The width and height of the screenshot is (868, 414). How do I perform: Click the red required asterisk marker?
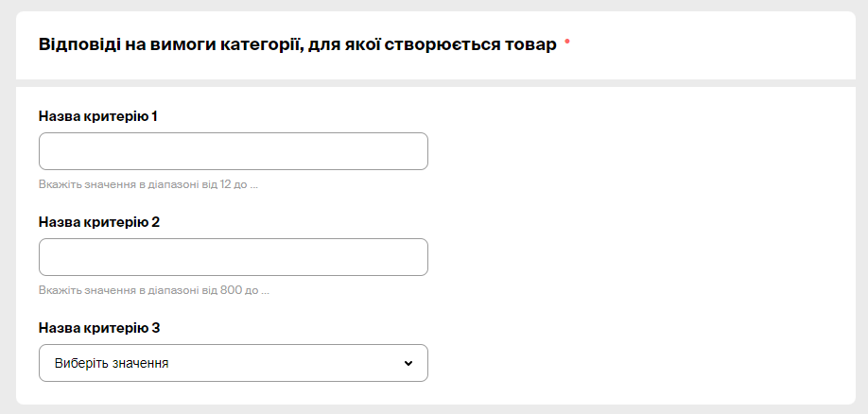567,43
